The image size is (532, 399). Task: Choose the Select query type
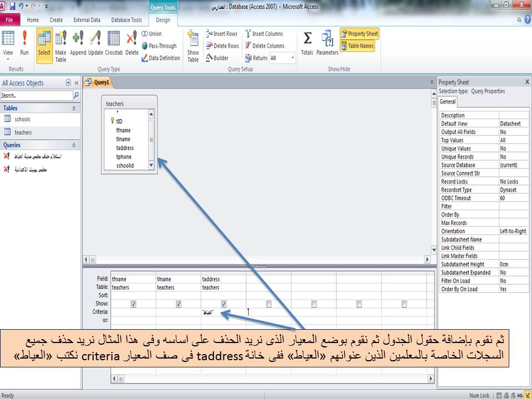tap(44, 45)
